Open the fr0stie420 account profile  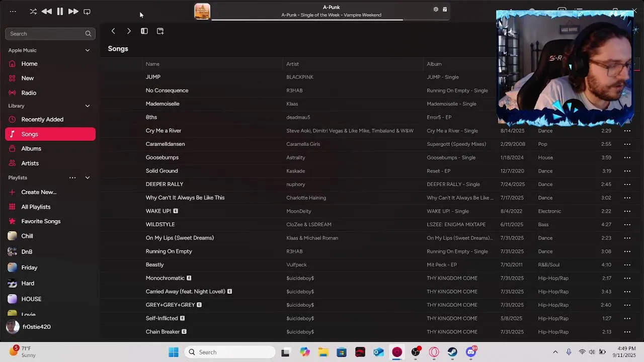coord(29,327)
